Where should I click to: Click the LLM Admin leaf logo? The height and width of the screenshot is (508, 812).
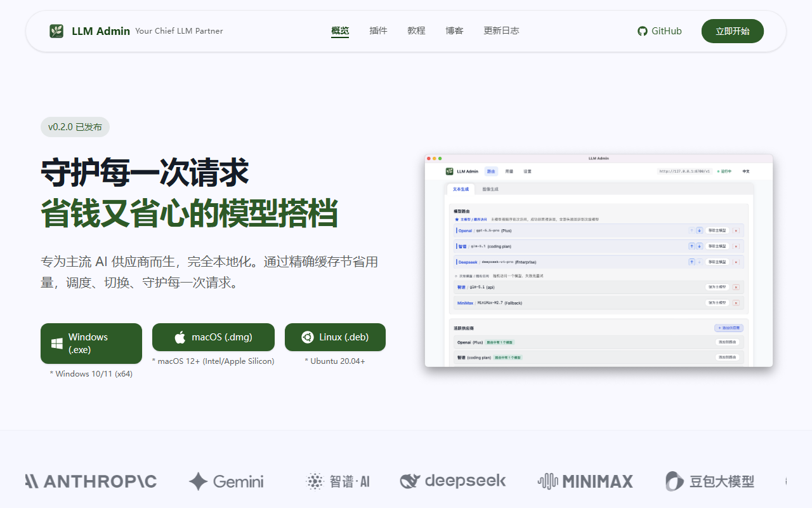click(56, 31)
